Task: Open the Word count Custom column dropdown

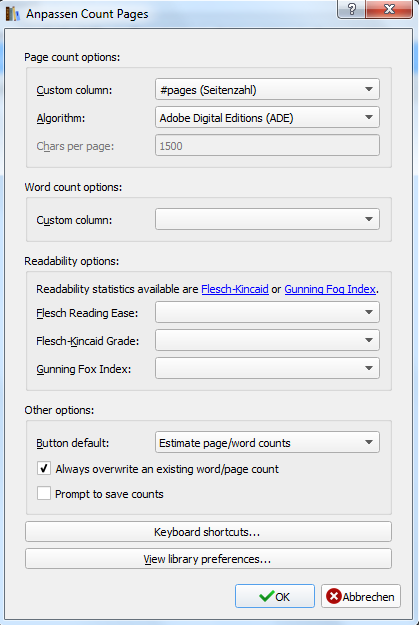Action: point(267,219)
